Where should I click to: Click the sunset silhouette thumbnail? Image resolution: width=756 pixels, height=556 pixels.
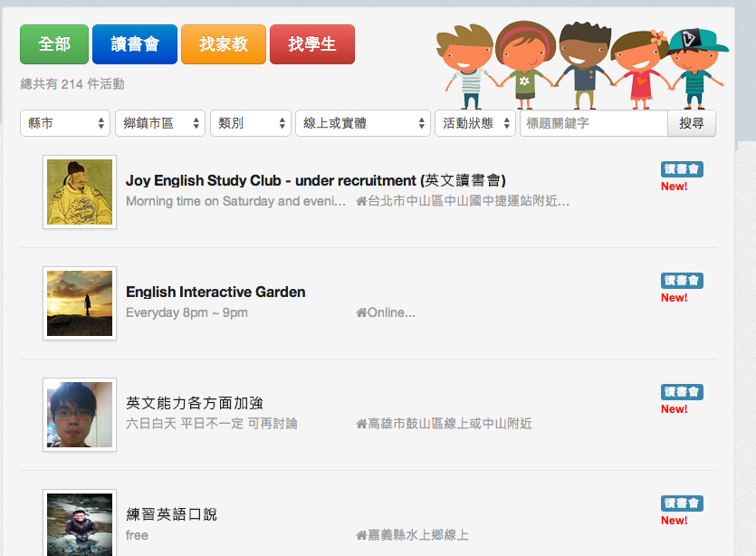tap(80, 303)
